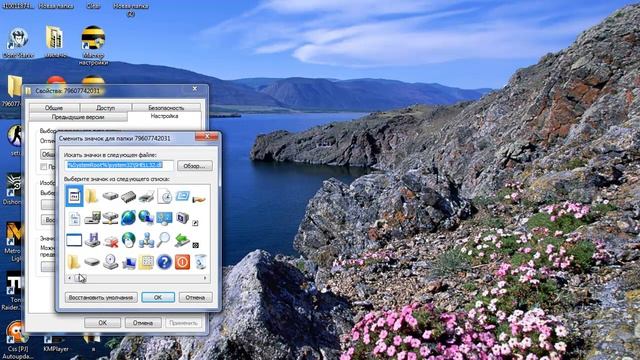This screenshot has width=640, height=360.
Task: Pick the red power button icon
Action: (182, 262)
